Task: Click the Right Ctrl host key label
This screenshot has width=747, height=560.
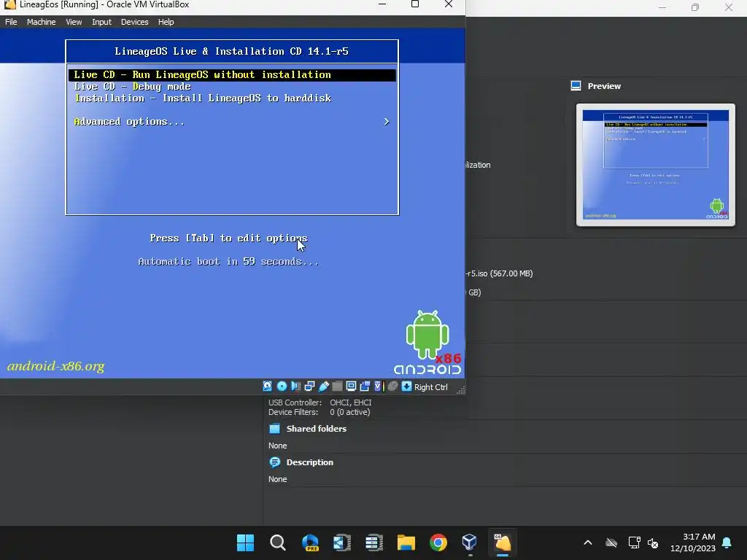Action: click(430, 387)
